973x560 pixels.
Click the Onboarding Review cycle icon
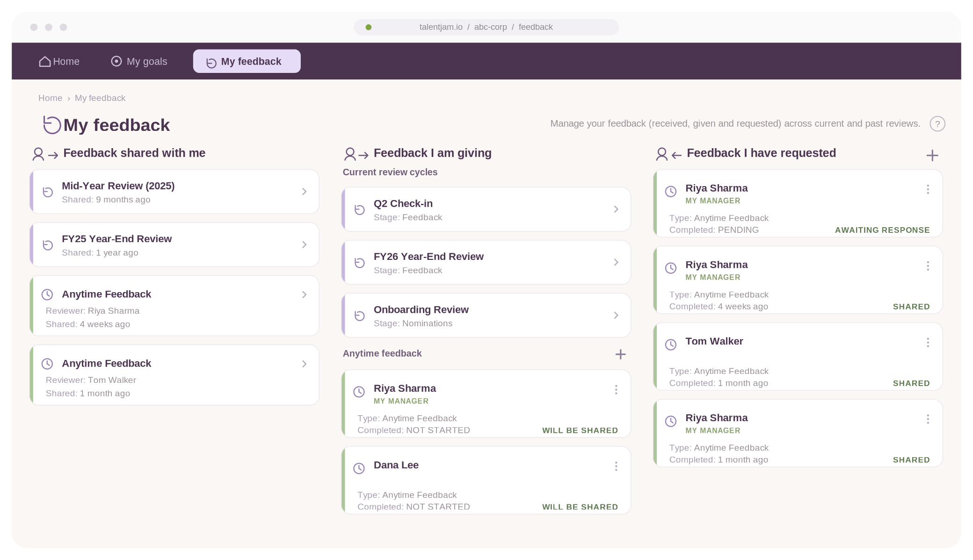click(360, 316)
